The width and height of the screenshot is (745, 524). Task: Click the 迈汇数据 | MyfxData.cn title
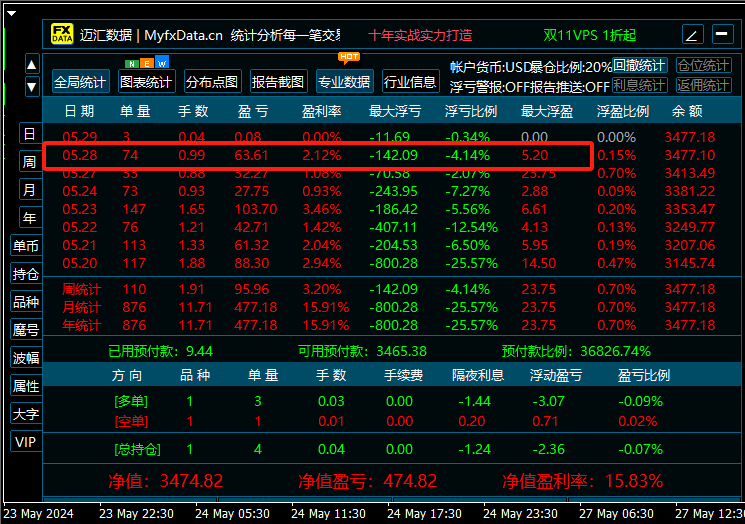click(151, 35)
